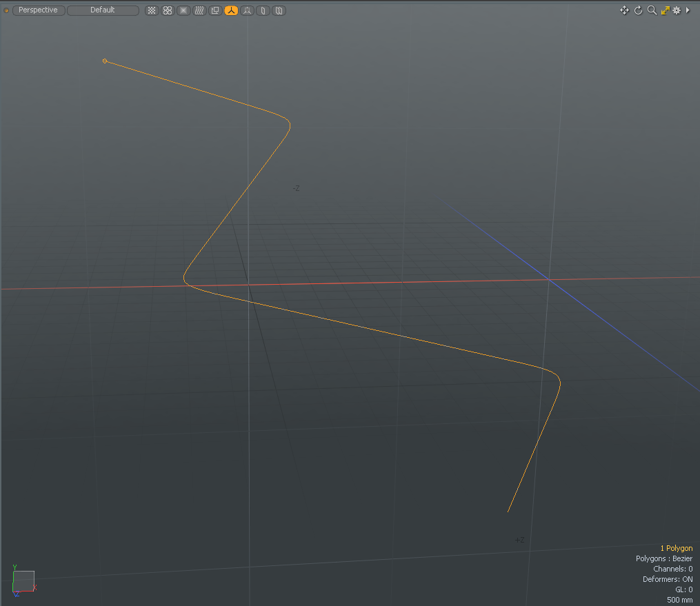Click the four-arrow pan view icon
The image size is (700, 606).
pos(624,10)
